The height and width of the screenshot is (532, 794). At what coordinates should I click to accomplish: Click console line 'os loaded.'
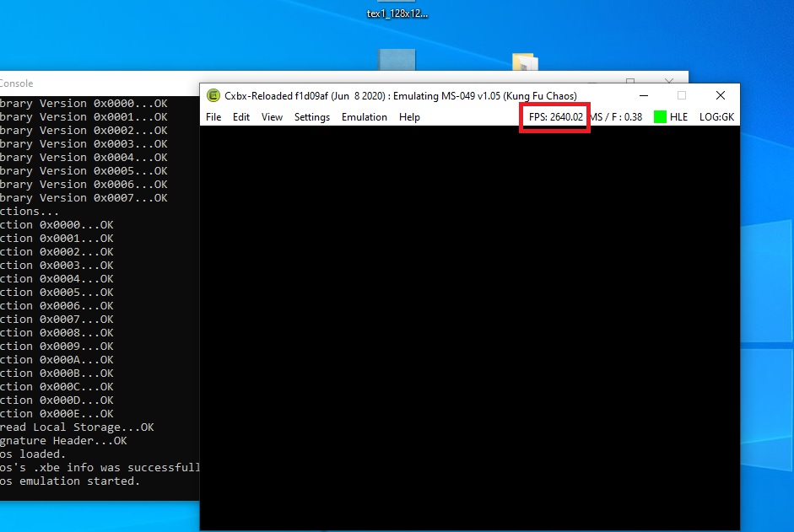33,454
